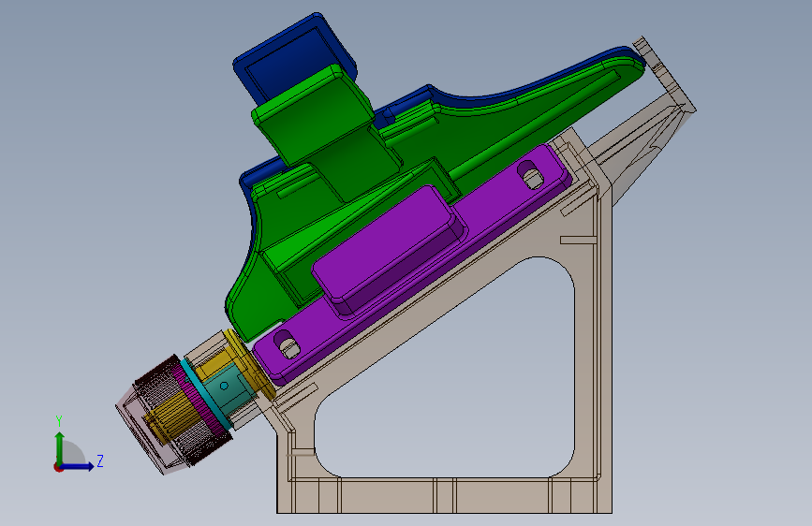Screen dimensions: 812x526
Task: Select the red origin ball of the triad
Action: coord(58,467)
